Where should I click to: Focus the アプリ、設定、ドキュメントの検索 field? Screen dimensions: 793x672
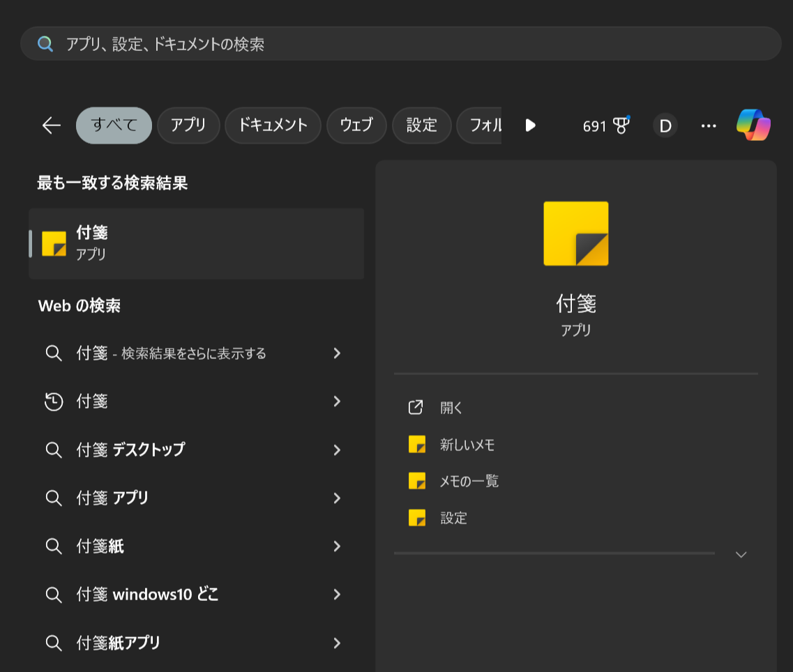400,44
